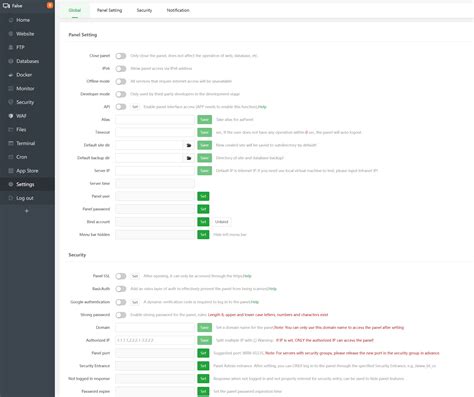The image size is (474, 397).
Task: Click the Alias input field
Action: pos(155,120)
